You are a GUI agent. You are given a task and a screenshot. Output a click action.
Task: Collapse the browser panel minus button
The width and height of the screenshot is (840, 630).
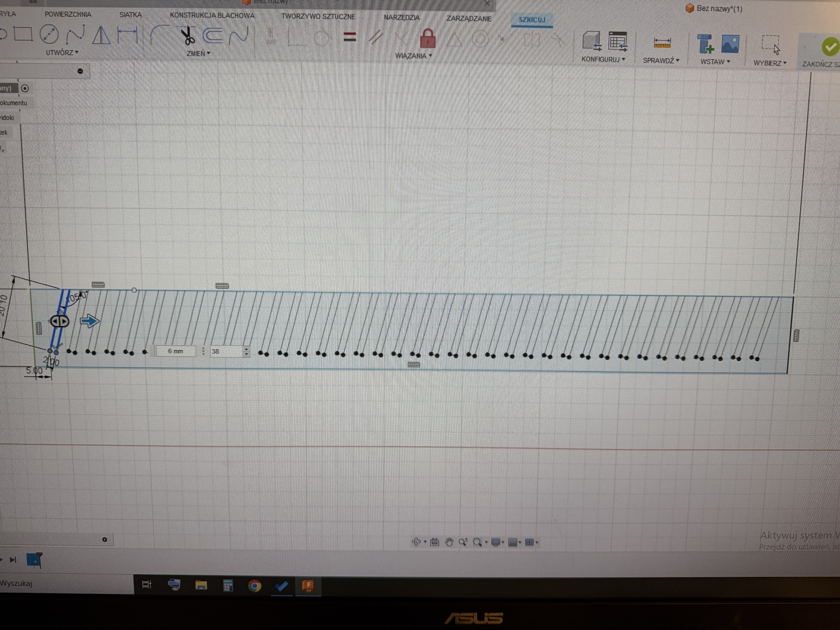point(80,71)
